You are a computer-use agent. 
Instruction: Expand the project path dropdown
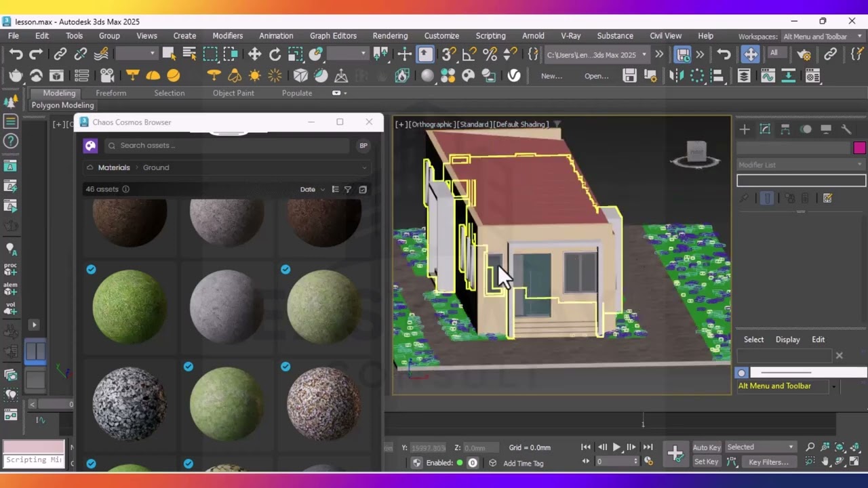pyautogui.click(x=644, y=55)
